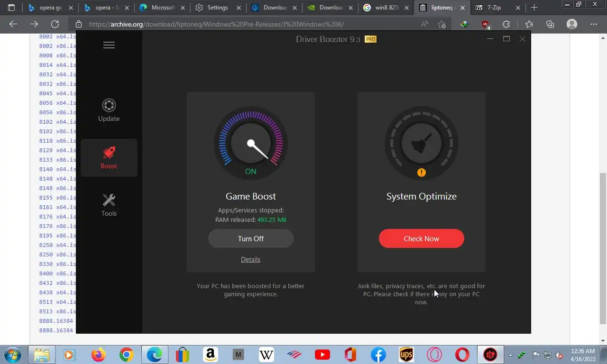The width and height of the screenshot is (607, 364).
Task: Open Driver Booster hamburger menu
Action: click(109, 45)
